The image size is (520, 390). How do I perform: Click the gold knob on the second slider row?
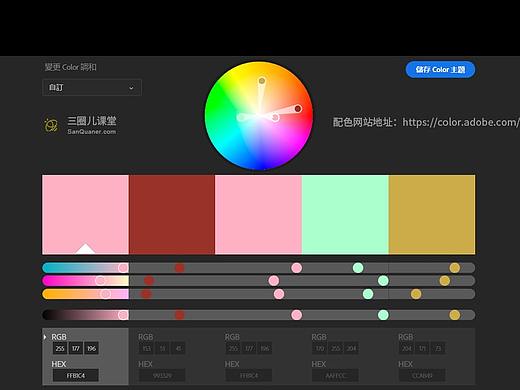[x=444, y=281]
